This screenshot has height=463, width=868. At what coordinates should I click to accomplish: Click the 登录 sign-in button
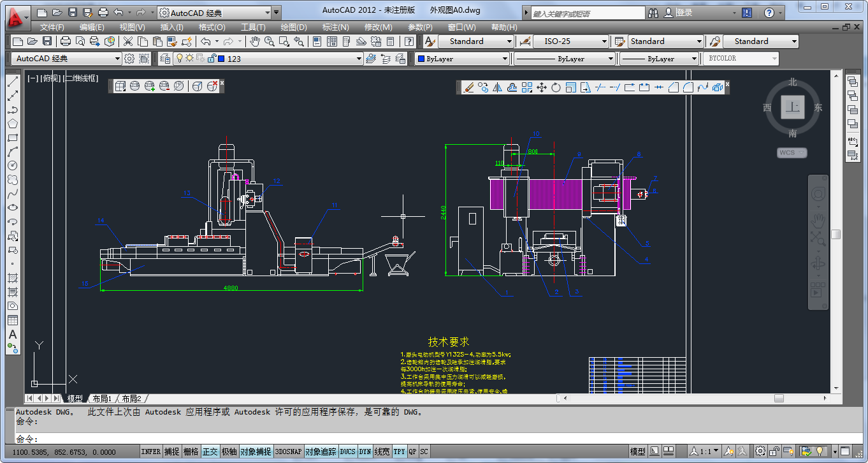(684, 13)
